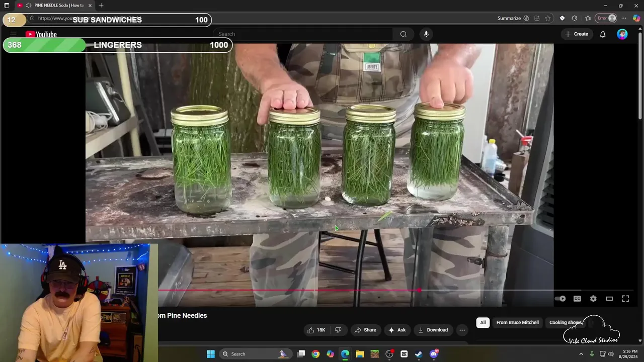Click Summarize in the address bar

point(513,18)
